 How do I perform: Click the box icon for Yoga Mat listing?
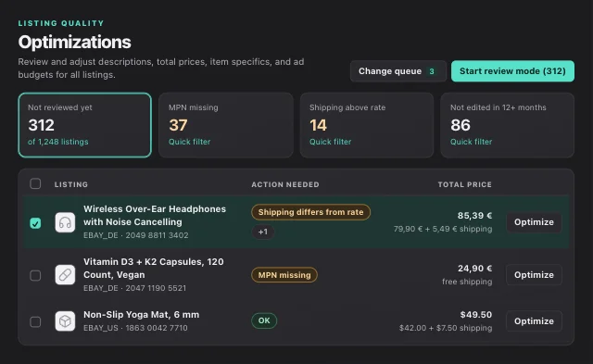[65, 321]
